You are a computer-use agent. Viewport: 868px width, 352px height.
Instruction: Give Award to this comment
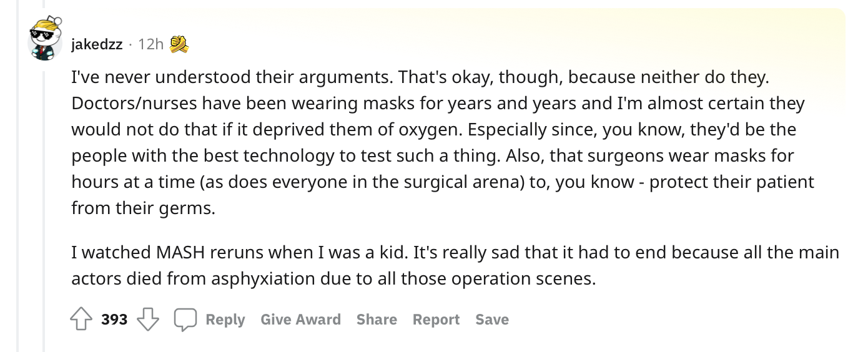pos(301,320)
